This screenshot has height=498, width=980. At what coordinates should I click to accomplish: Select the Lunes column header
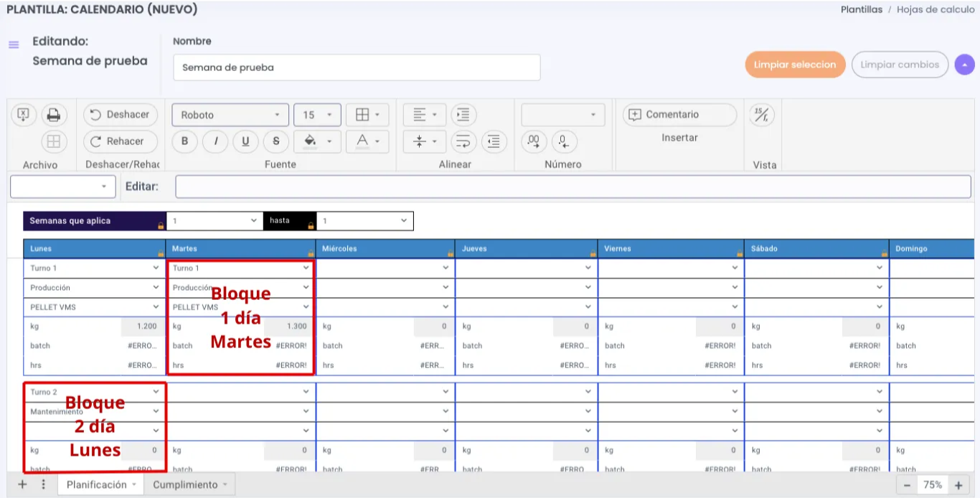tap(95, 249)
